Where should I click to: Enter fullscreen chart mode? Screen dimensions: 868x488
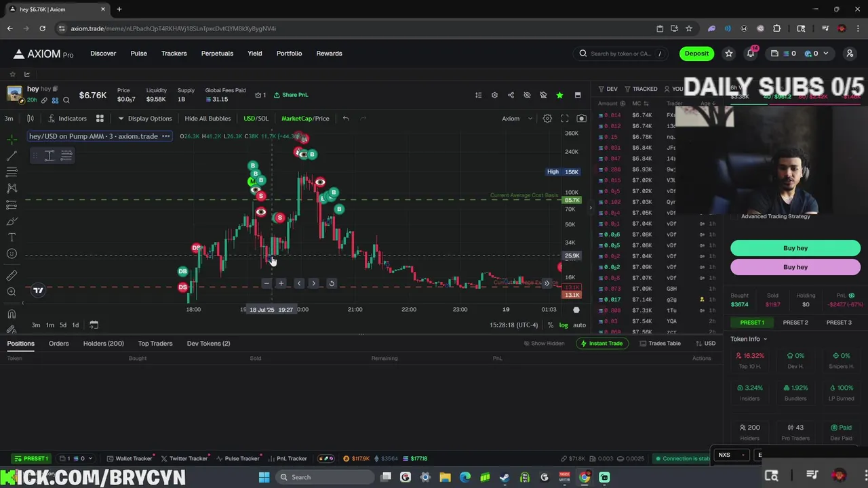pos(564,119)
